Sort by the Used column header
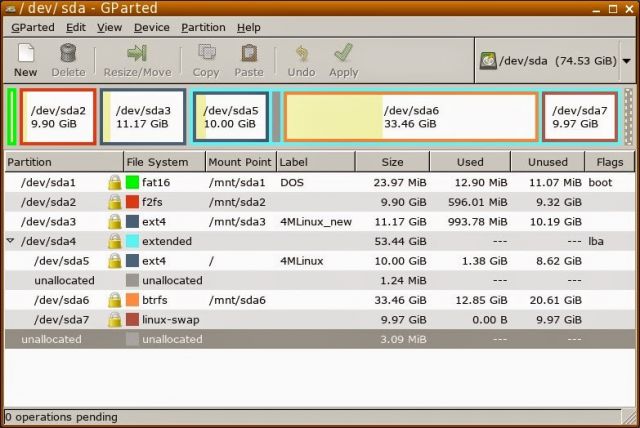640x428 pixels. 470,162
